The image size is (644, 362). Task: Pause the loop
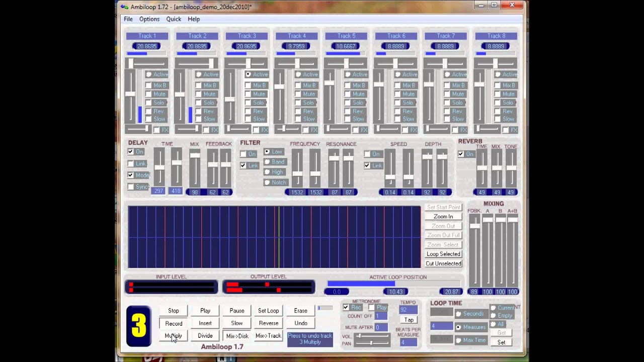point(237,311)
